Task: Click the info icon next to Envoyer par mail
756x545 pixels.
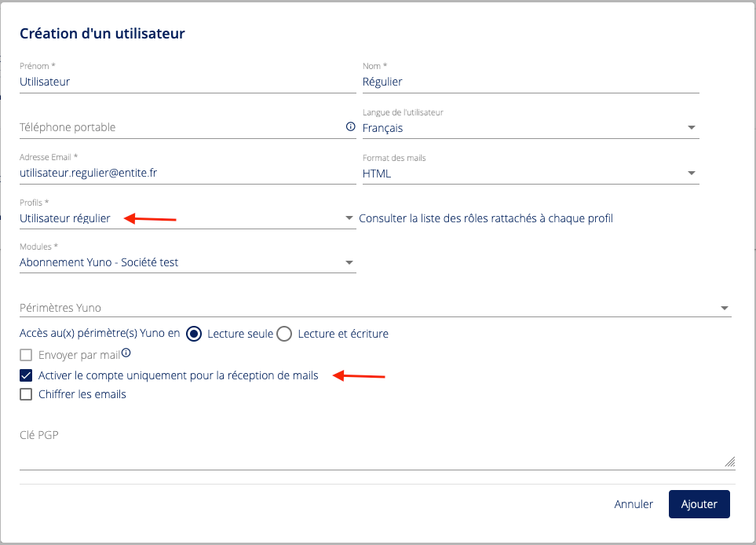Action: tap(126, 353)
